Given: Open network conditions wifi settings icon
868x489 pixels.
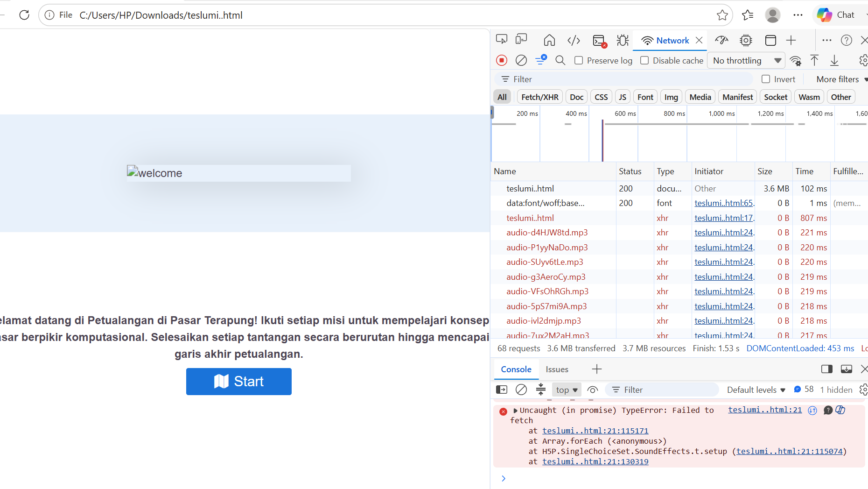Looking at the screenshot, I should coord(796,60).
